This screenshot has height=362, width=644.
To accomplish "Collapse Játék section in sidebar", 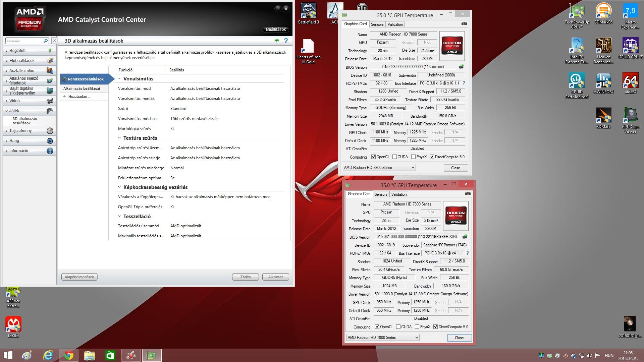I will click(30, 111).
